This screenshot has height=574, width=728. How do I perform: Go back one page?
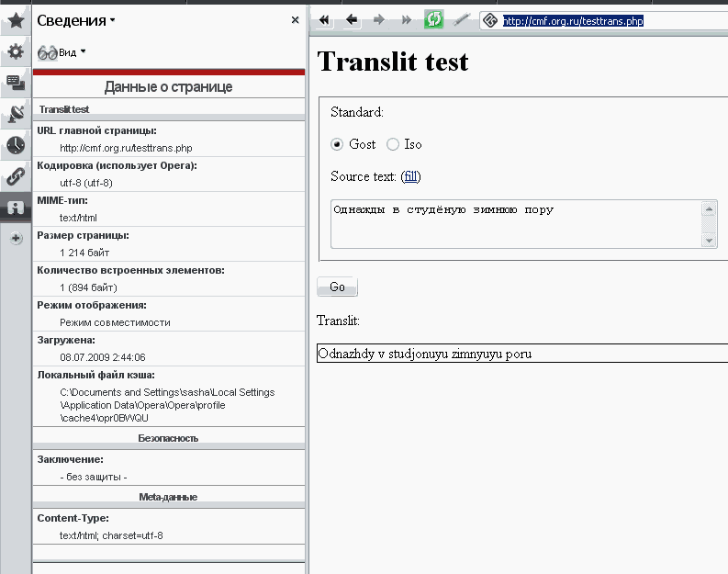pos(353,19)
